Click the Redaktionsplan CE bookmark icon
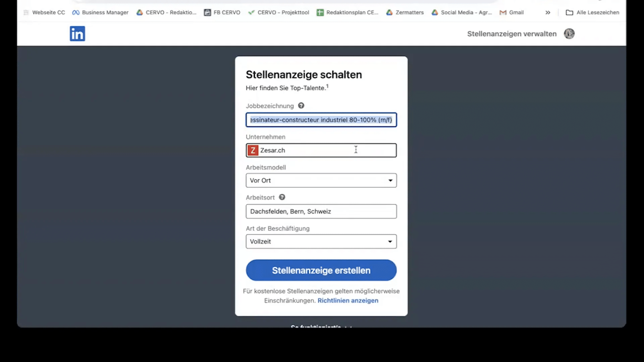 click(320, 12)
